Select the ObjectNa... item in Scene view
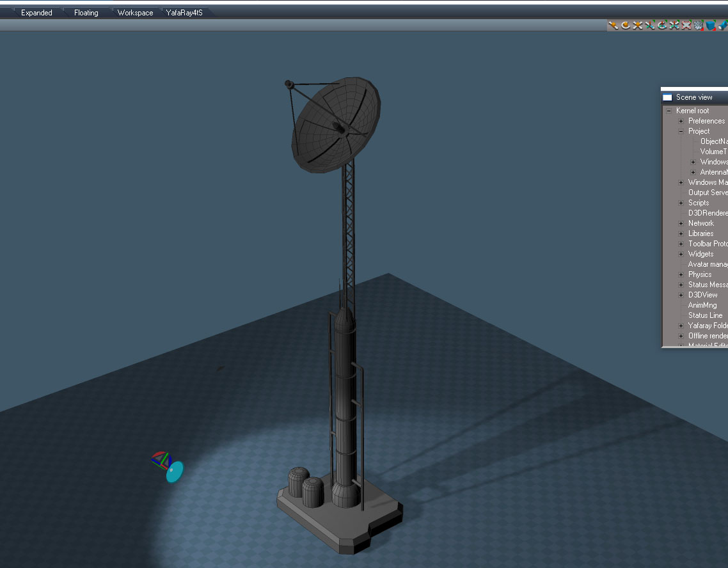The width and height of the screenshot is (728, 568). [714, 141]
